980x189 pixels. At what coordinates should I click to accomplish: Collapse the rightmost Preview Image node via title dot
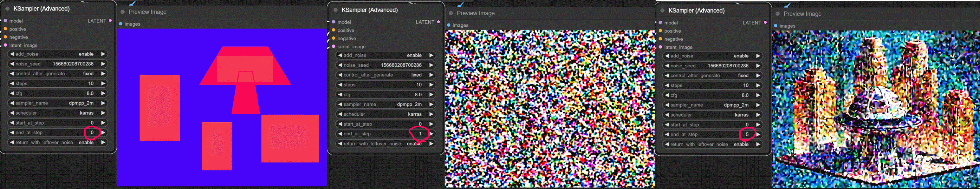click(778, 14)
